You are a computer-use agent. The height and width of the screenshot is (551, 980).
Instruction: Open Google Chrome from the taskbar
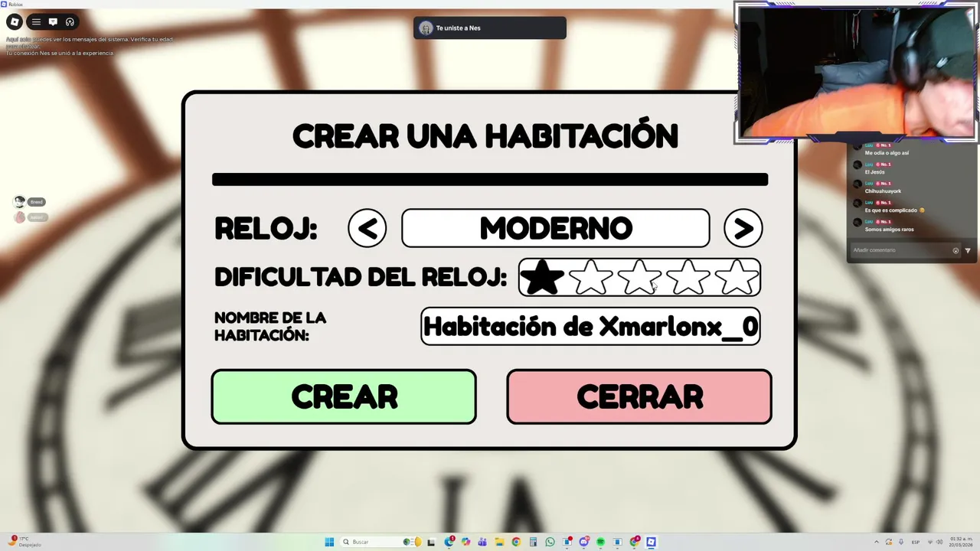click(516, 542)
